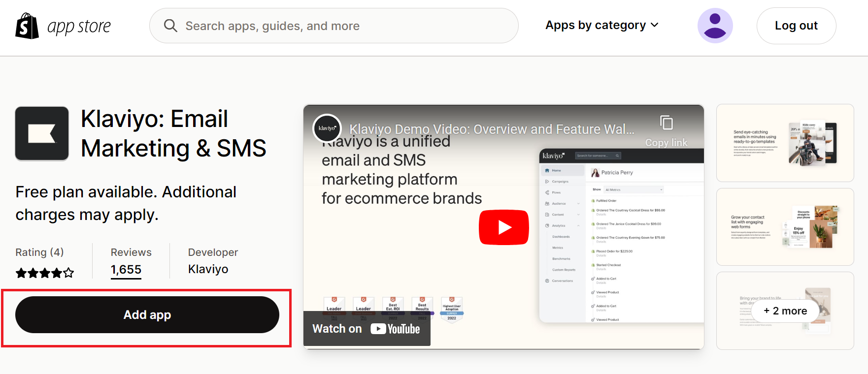Open the 1,655 reviews link
Viewport: 868px width, 374px height.
tap(126, 270)
